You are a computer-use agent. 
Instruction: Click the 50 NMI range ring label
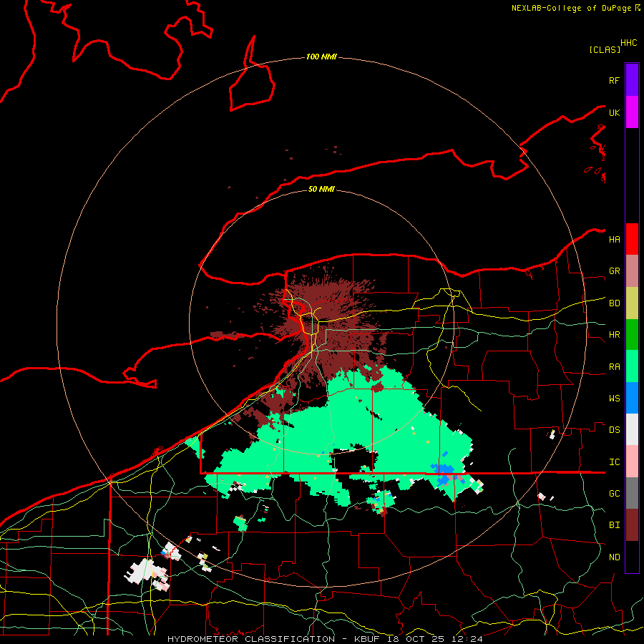(x=321, y=189)
